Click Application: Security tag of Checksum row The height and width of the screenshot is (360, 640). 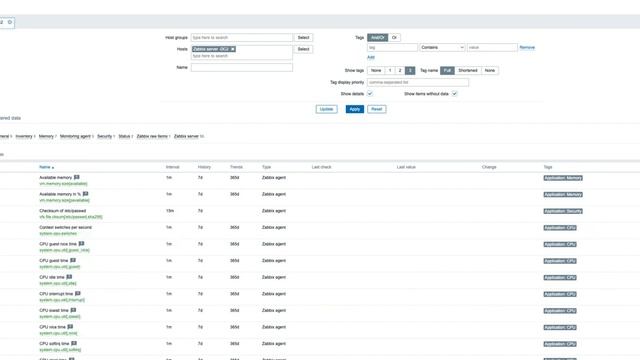pyautogui.click(x=563, y=211)
